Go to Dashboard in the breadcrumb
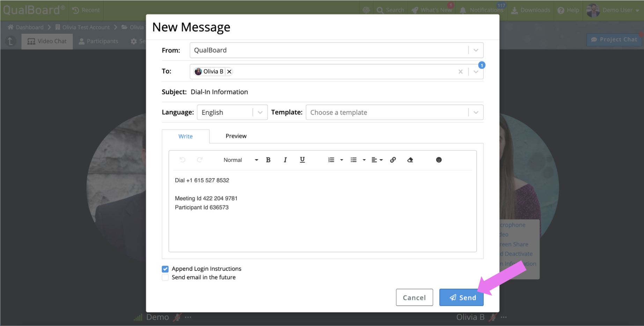Viewport: 644px width, 326px height. pos(25,27)
